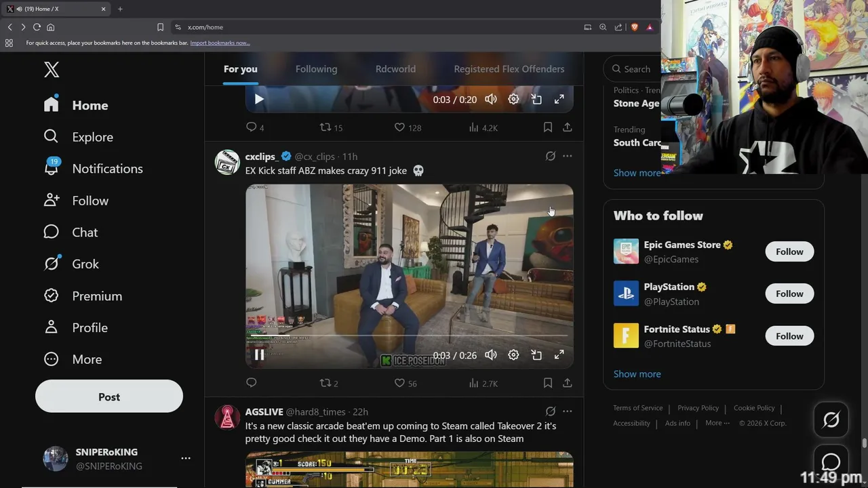Open Follow page in sidebar
The height and width of the screenshot is (488, 868).
coord(76,201)
